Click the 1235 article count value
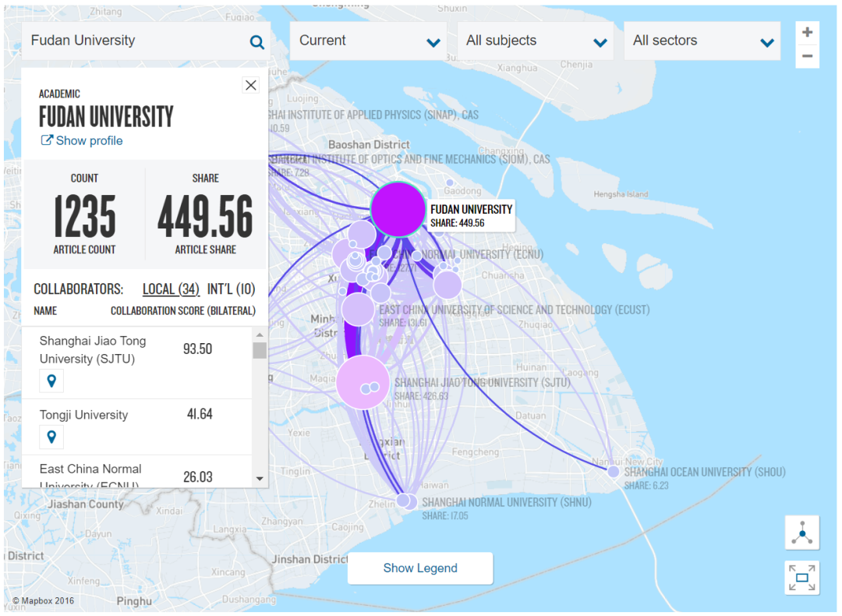Screen dimensions: 842x616 coord(85,216)
